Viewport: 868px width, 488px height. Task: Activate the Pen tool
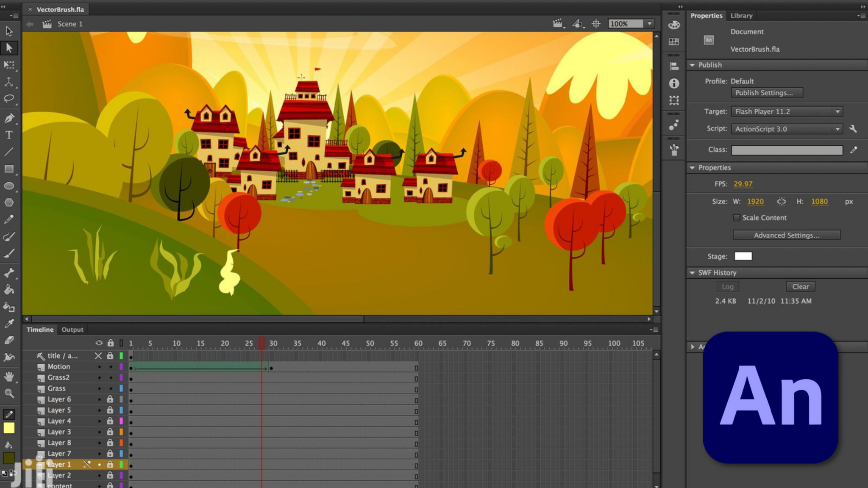[x=9, y=118]
